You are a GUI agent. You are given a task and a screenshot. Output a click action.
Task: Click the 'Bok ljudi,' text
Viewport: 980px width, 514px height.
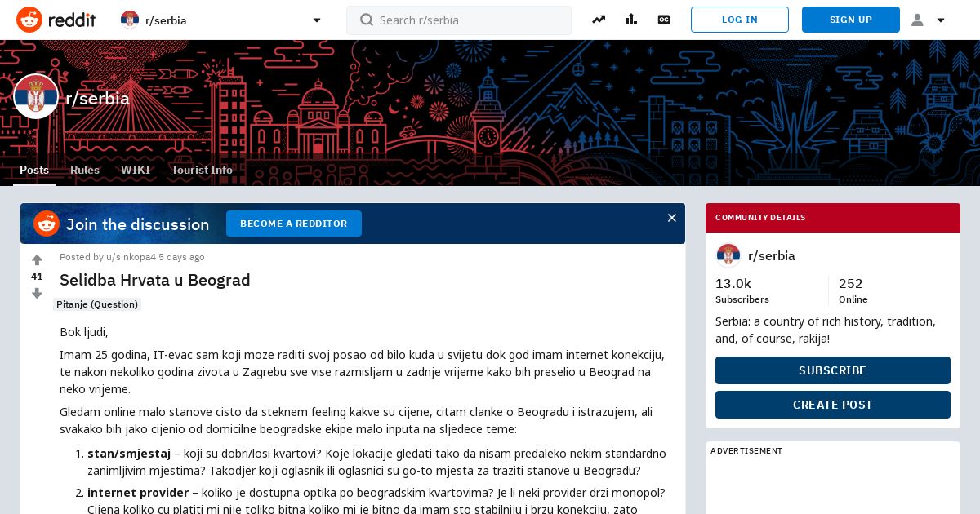[84, 332]
